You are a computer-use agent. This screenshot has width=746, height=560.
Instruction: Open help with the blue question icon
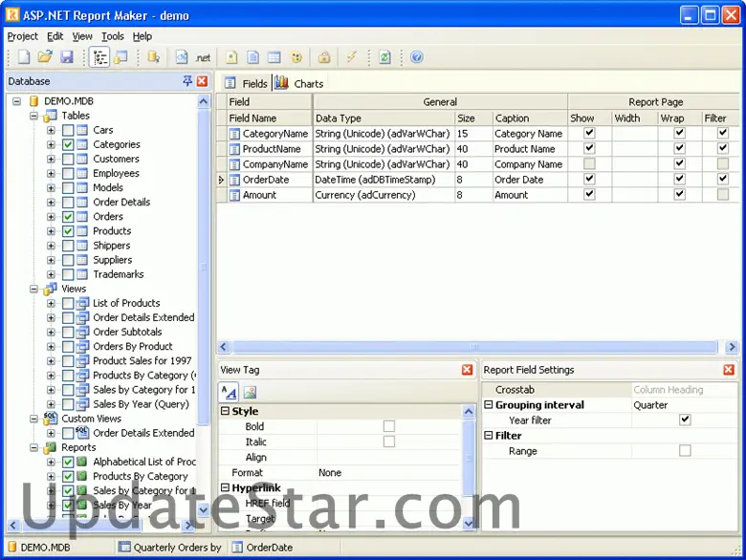pyautogui.click(x=417, y=57)
